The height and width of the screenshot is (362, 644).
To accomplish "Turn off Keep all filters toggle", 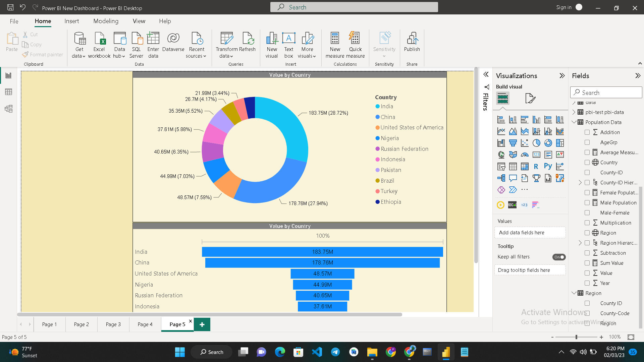I will 559,257.
